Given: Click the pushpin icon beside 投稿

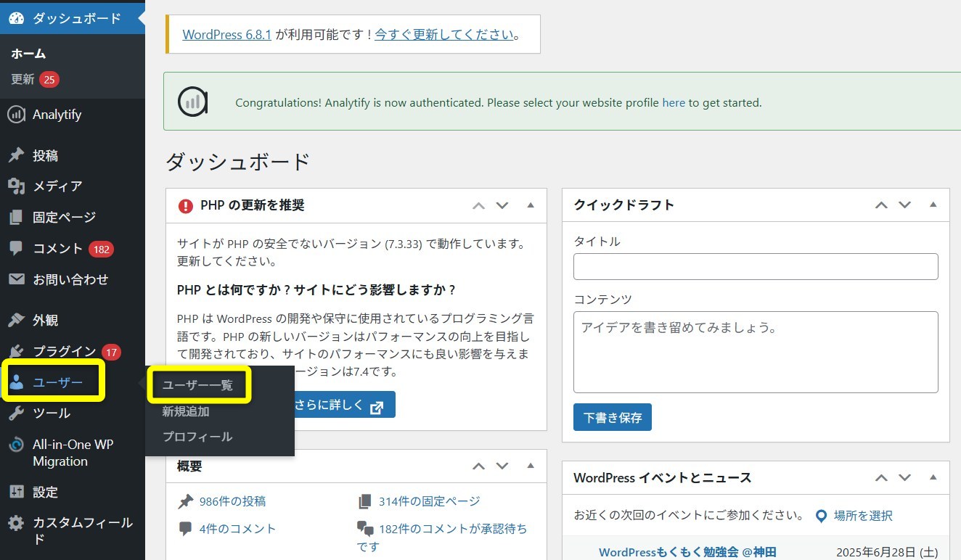Looking at the screenshot, I should tap(16, 155).
